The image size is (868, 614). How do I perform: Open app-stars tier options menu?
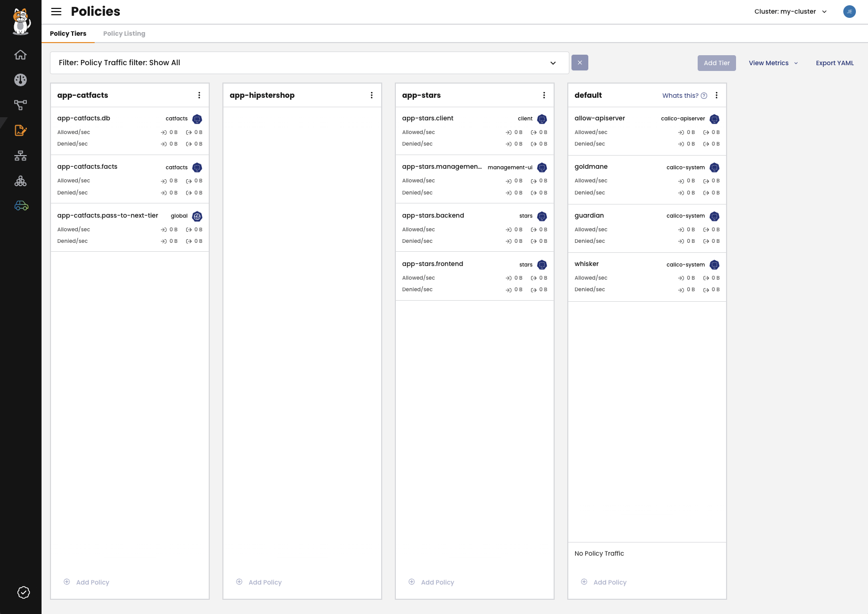[544, 95]
